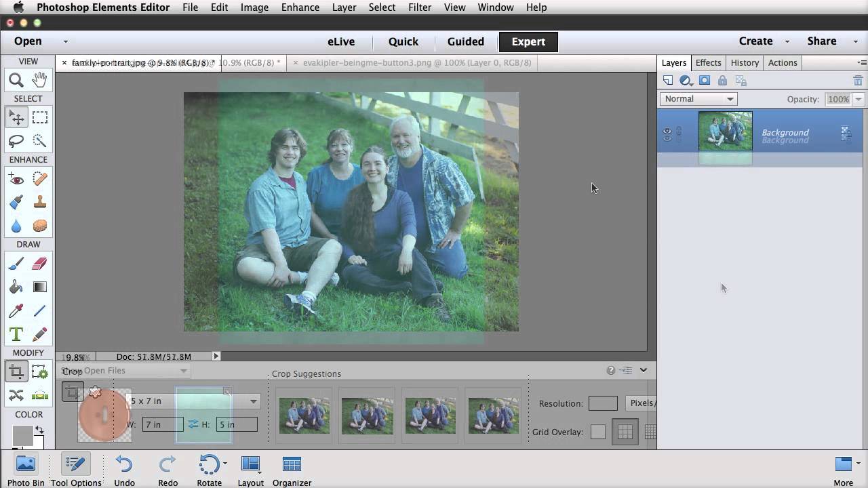Image resolution: width=868 pixels, height=488 pixels.
Task: Open the Normal blend mode dropdown
Action: 698,99
